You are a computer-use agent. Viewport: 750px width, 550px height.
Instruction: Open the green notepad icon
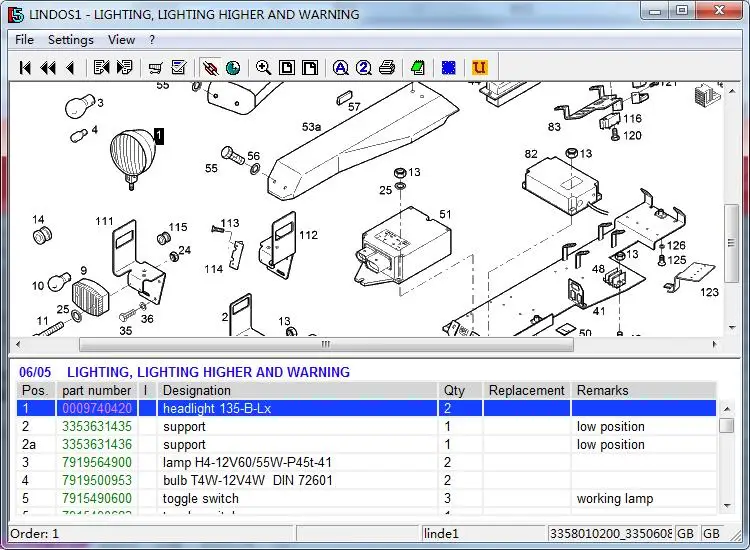[x=418, y=67]
